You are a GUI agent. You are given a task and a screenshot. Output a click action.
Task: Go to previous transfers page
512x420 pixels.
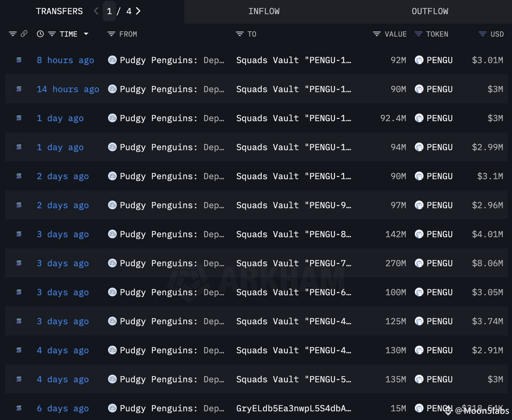[96, 11]
